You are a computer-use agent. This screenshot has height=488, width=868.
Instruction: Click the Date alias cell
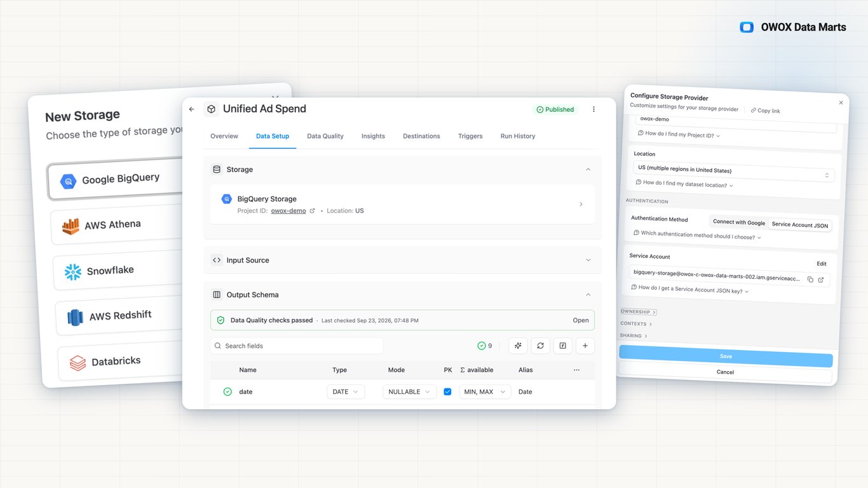(526, 391)
